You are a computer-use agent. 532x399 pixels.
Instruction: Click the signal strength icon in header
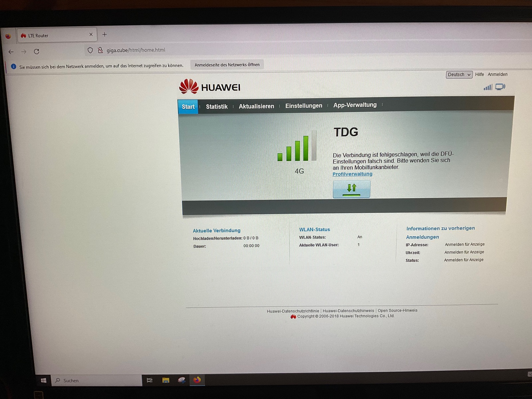[488, 87]
